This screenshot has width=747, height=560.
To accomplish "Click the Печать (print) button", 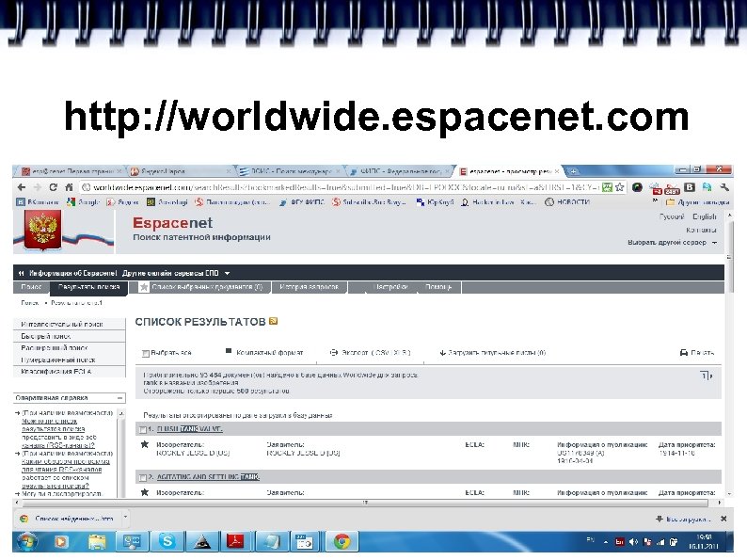I will [x=702, y=353].
